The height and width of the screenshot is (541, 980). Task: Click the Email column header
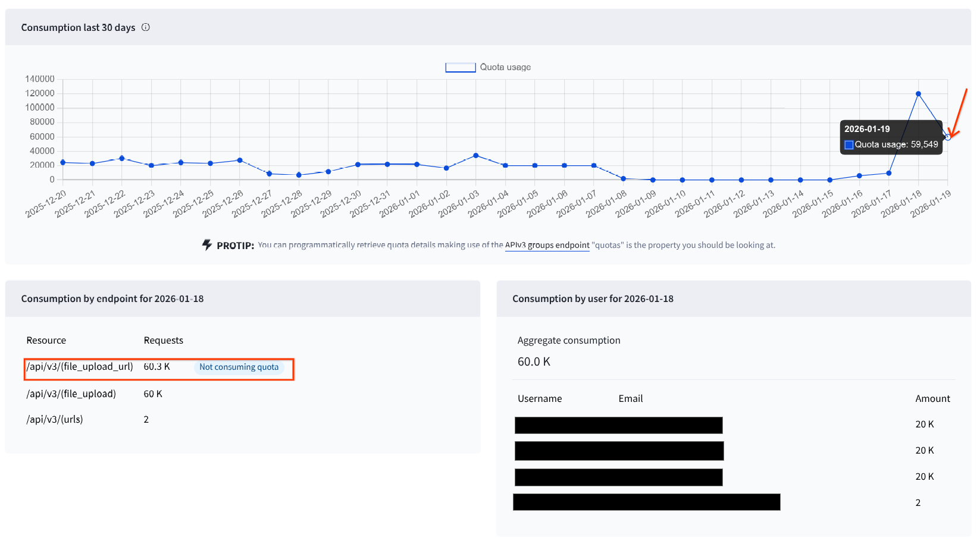point(631,398)
